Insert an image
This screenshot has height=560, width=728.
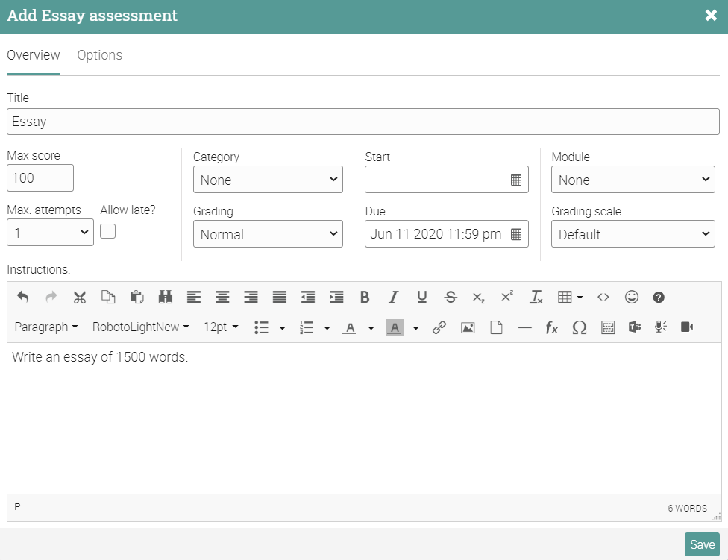(468, 327)
